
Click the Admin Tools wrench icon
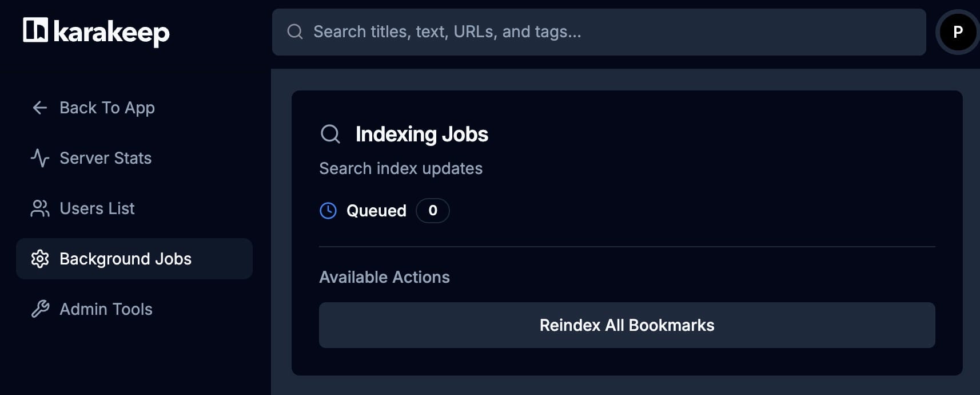click(x=40, y=309)
